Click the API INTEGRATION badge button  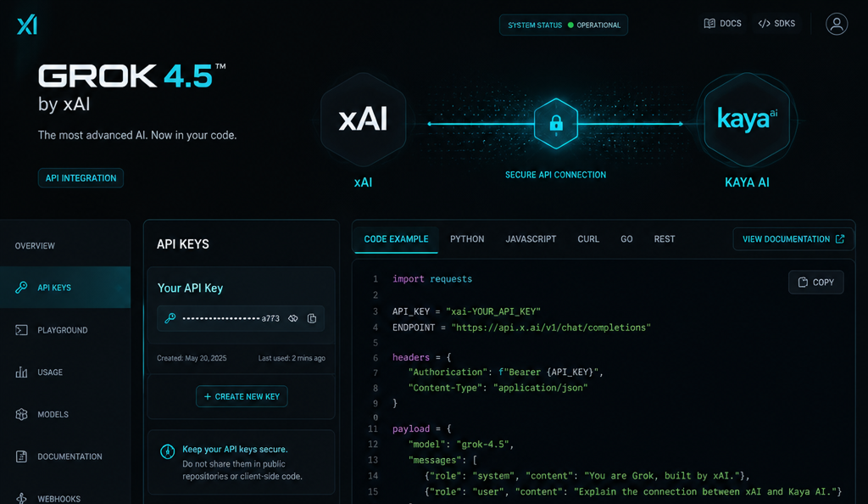point(81,178)
